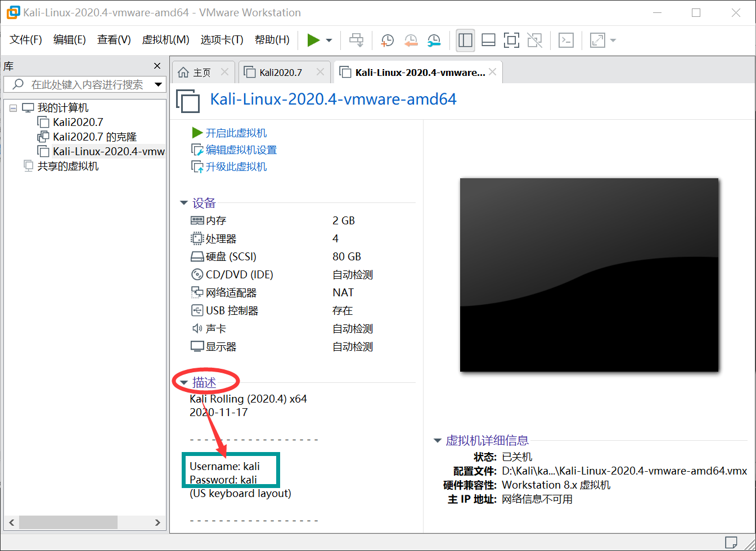
Task: Click Send Ctrl+Alt+Del toolbar icon
Action: click(x=356, y=40)
